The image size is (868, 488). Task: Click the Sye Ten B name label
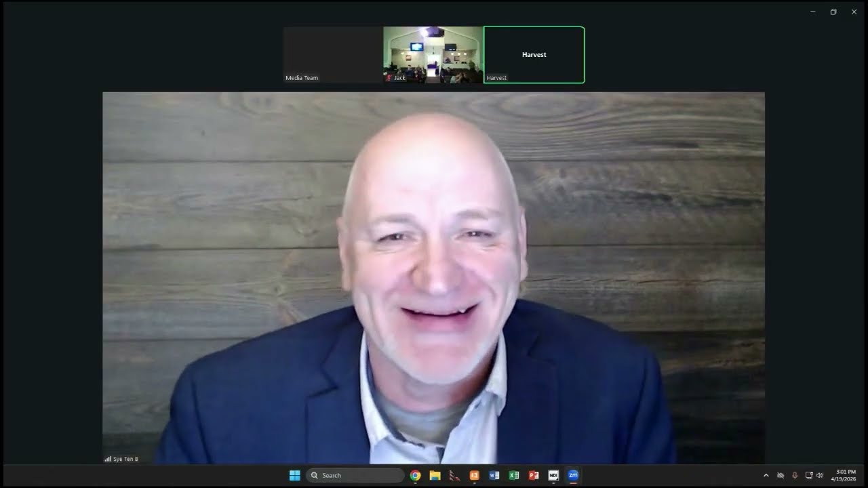[x=125, y=459]
